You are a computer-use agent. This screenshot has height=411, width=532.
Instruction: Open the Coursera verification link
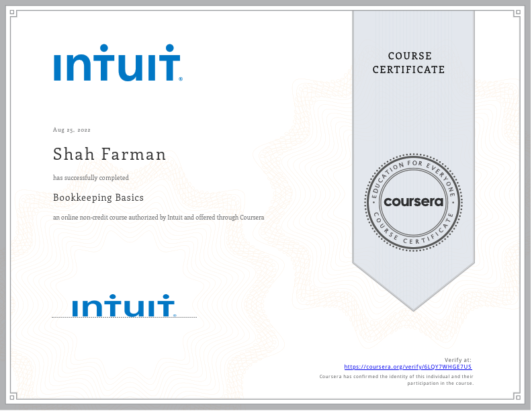[x=408, y=367]
